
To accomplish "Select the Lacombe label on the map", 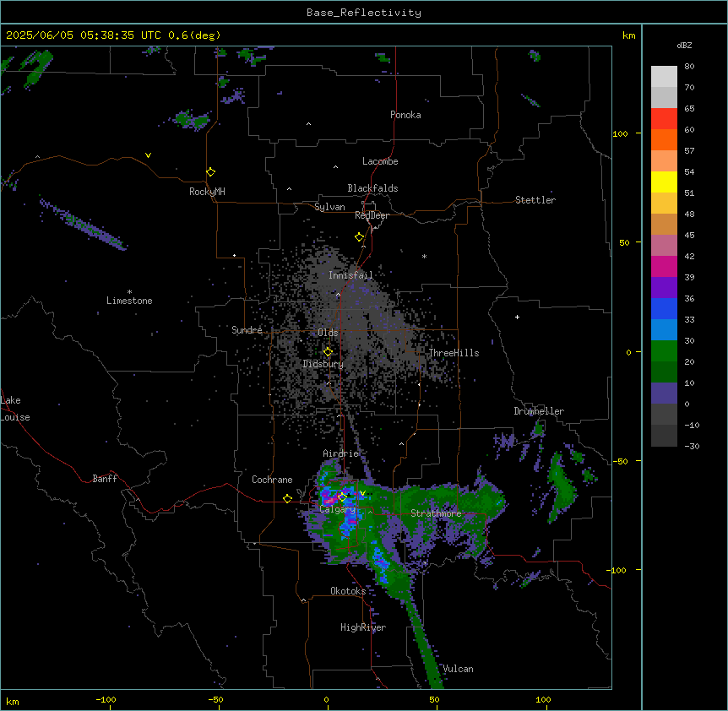I will 380,161.
